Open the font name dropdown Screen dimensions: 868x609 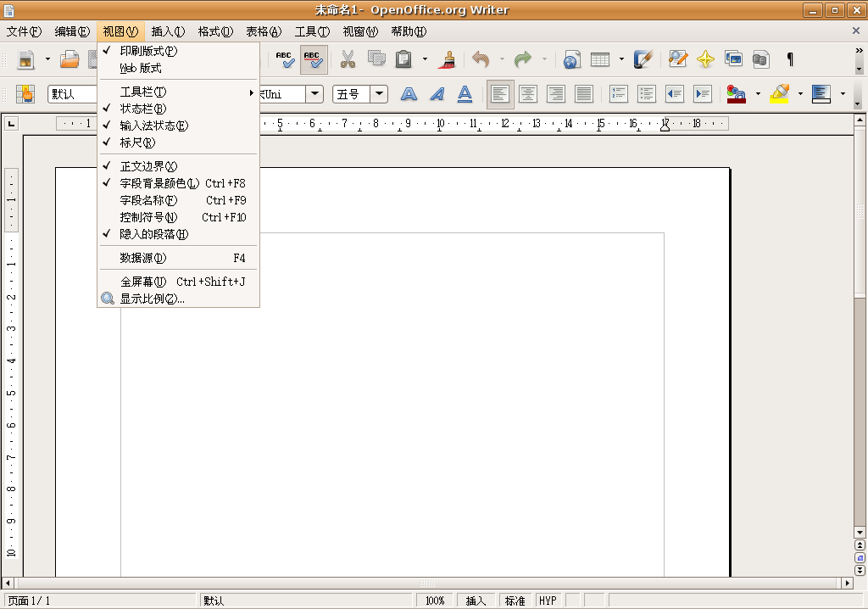pyautogui.click(x=314, y=94)
